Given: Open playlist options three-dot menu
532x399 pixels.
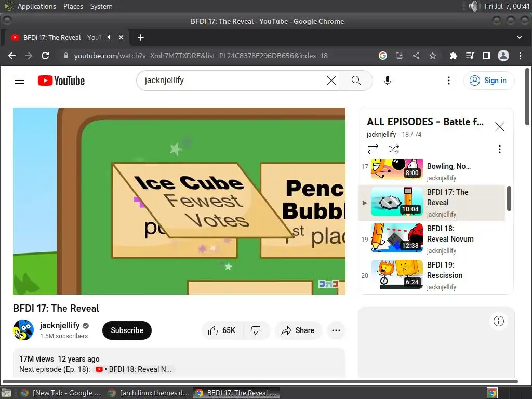Looking at the screenshot, I should point(499,149).
